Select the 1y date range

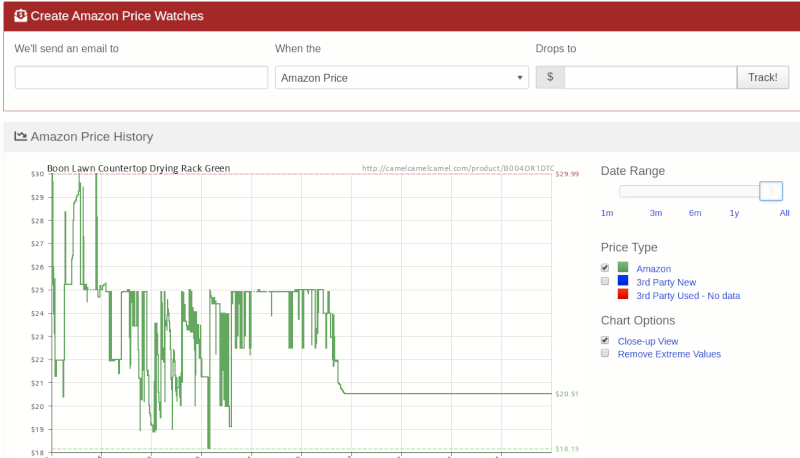click(734, 213)
